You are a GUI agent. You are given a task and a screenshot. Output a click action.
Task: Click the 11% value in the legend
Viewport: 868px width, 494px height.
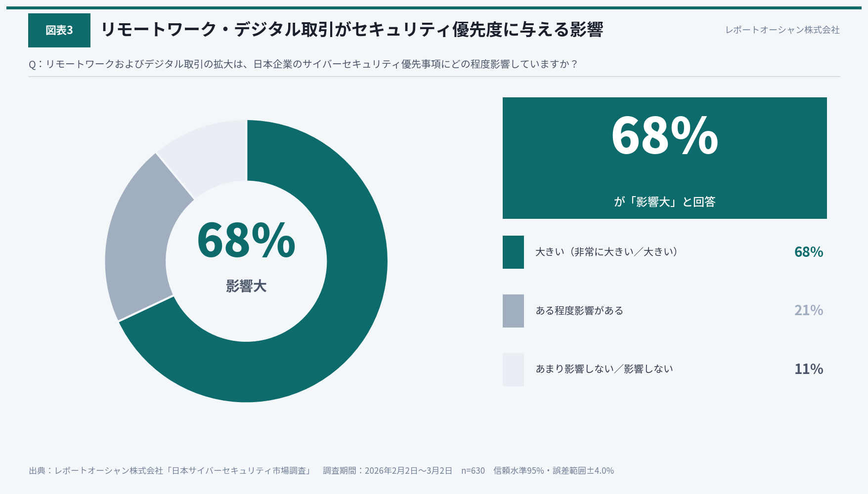808,369
